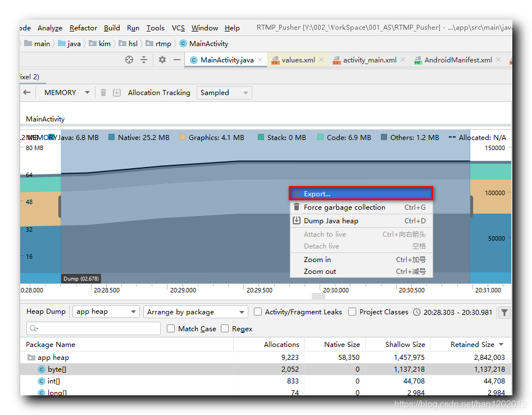Image resolution: width=532 pixels, height=415 pixels.
Task: Click the timeline horizontal scrollbar thumb
Action: point(319,296)
